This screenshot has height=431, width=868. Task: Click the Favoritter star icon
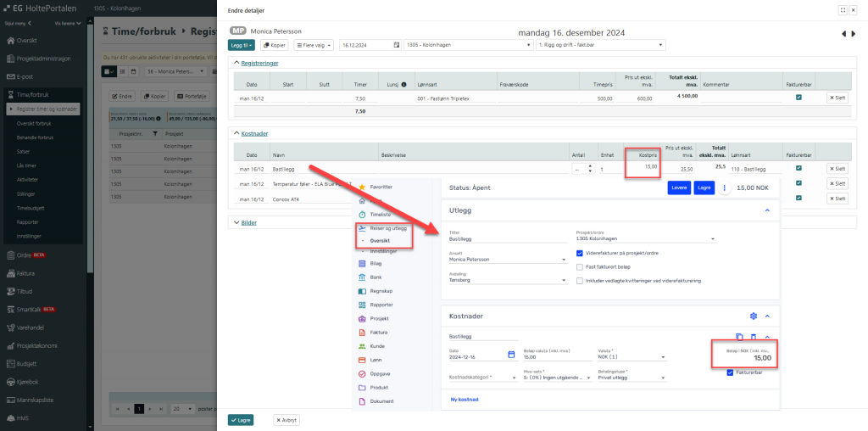point(363,186)
